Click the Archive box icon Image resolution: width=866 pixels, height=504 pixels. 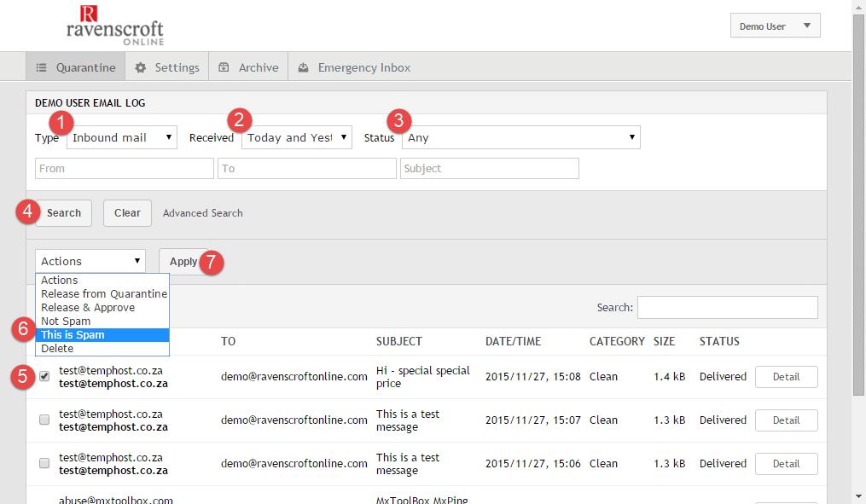(224, 67)
